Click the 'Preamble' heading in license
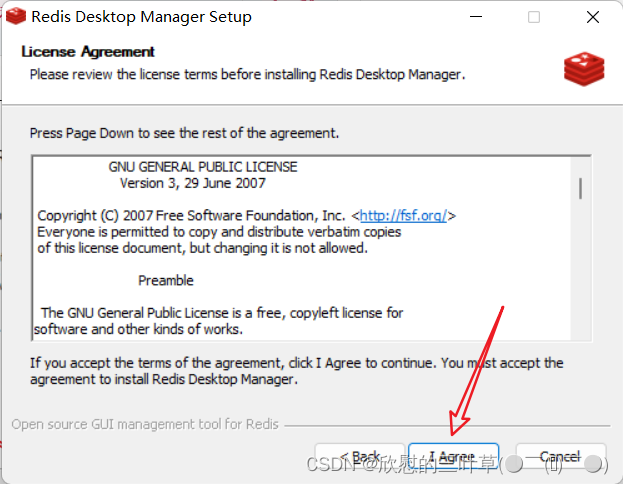Viewport: 623px width, 484px height. coord(166,281)
